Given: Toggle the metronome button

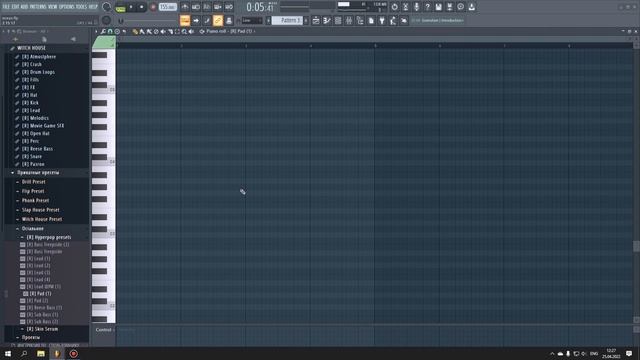Looking at the screenshot, I should tap(185, 7).
